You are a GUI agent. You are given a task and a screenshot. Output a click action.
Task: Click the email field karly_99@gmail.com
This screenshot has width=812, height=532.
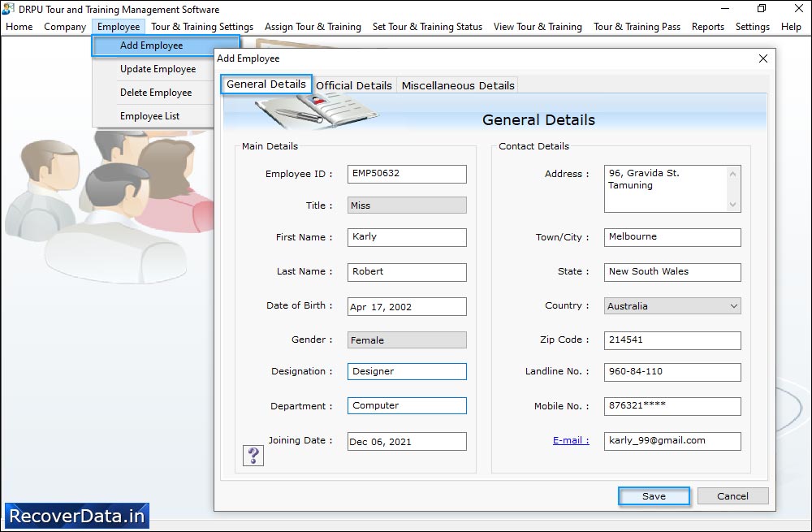click(672, 441)
